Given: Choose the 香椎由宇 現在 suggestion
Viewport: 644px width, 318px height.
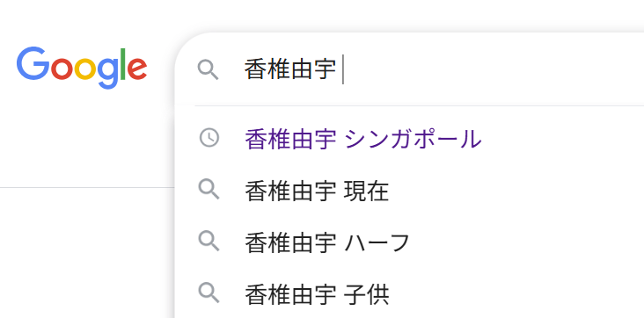Looking at the screenshot, I should [x=411, y=191].
